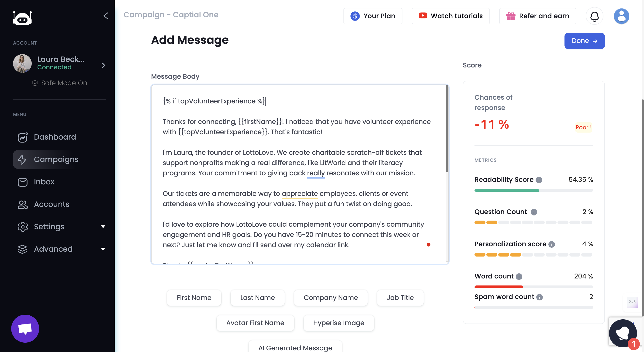Open the user profile avatar menu

[x=622, y=16]
